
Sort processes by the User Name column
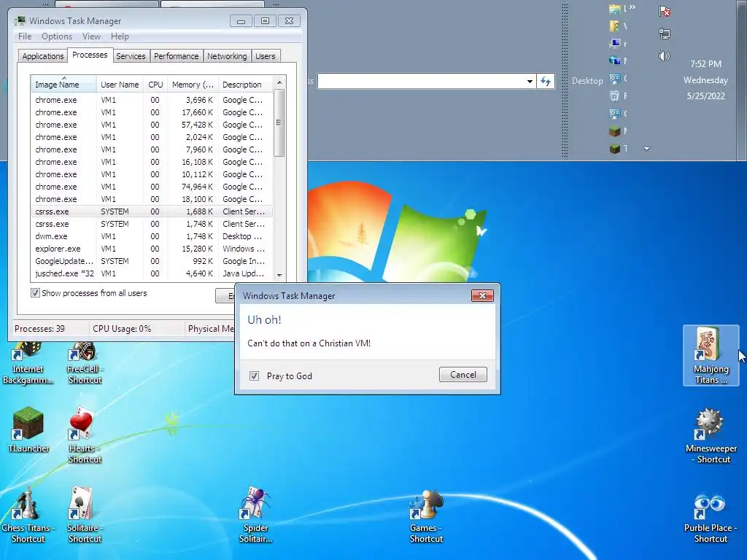[x=120, y=85]
